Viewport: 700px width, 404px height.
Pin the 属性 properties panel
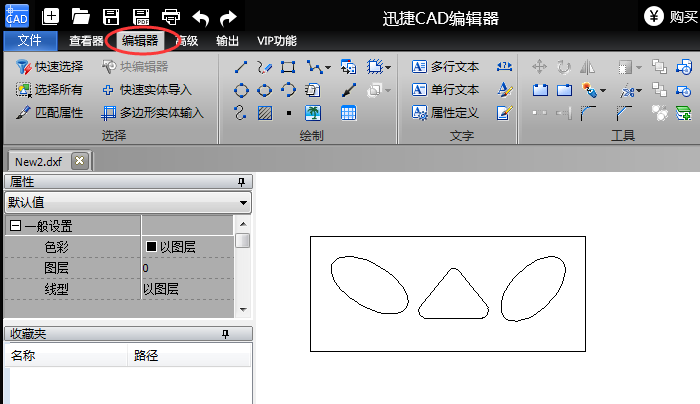tap(240, 182)
